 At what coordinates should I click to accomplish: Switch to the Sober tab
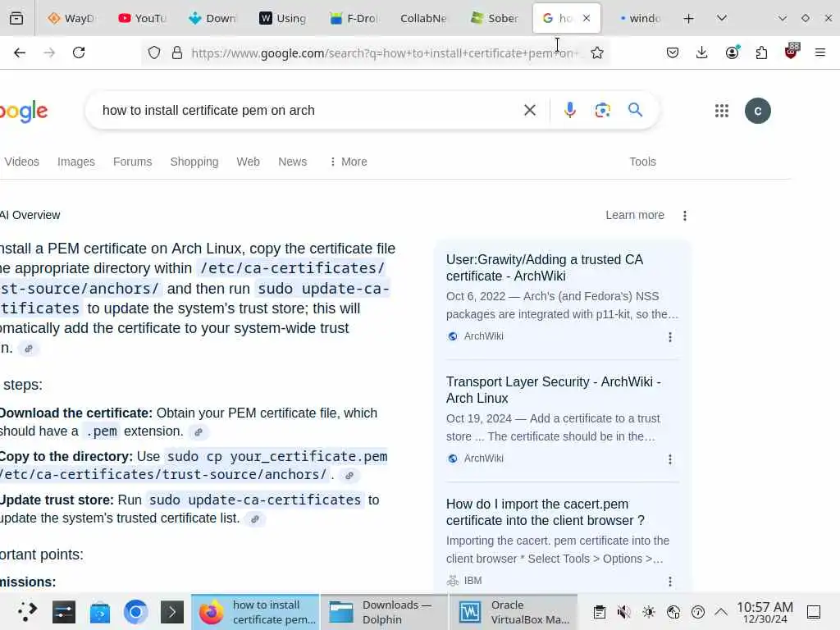pos(495,18)
